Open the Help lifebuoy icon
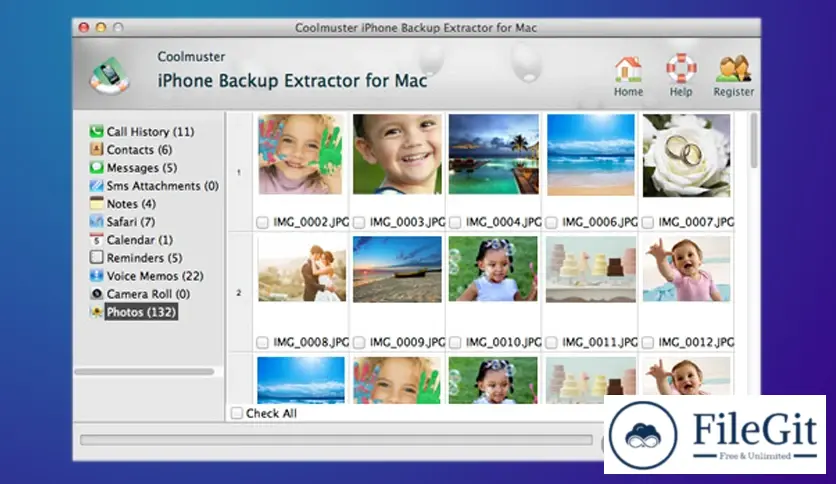 coord(681,69)
